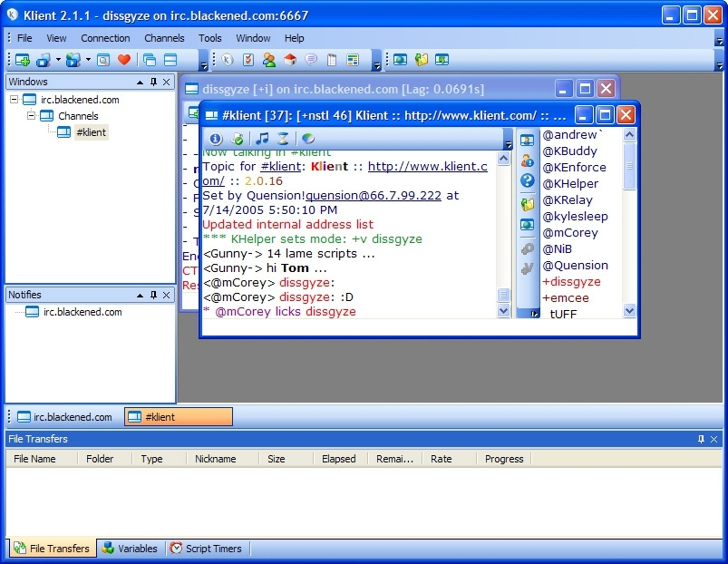Viewport: 728px width, 564px height.
Task: Click the user info icon beside the nick list
Action: point(527,160)
